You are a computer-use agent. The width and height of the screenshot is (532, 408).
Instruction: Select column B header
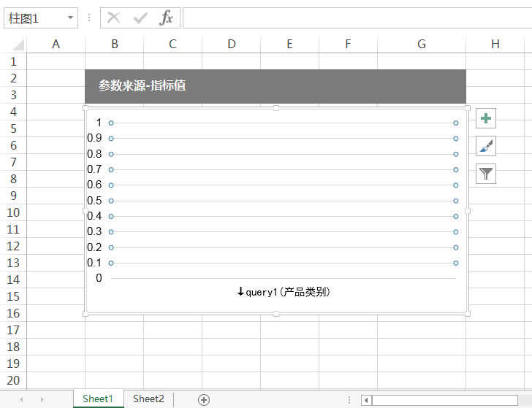point(114,44)
